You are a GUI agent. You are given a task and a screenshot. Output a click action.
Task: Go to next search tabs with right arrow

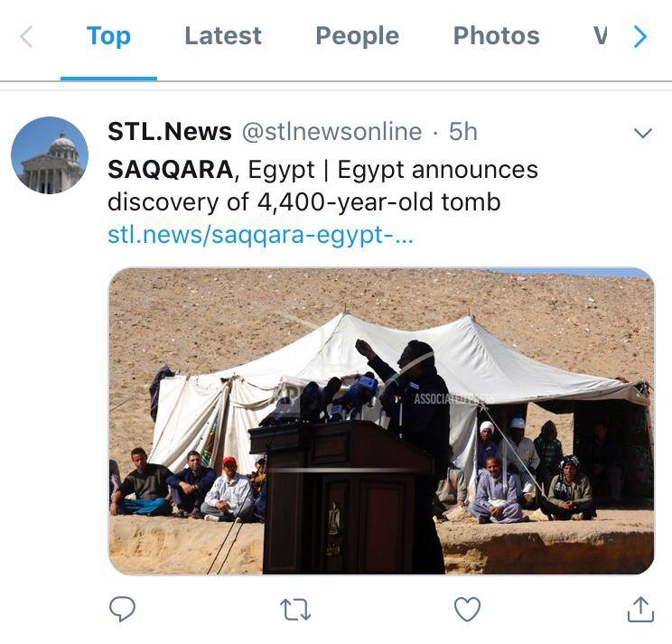click(x=639, y=36)
